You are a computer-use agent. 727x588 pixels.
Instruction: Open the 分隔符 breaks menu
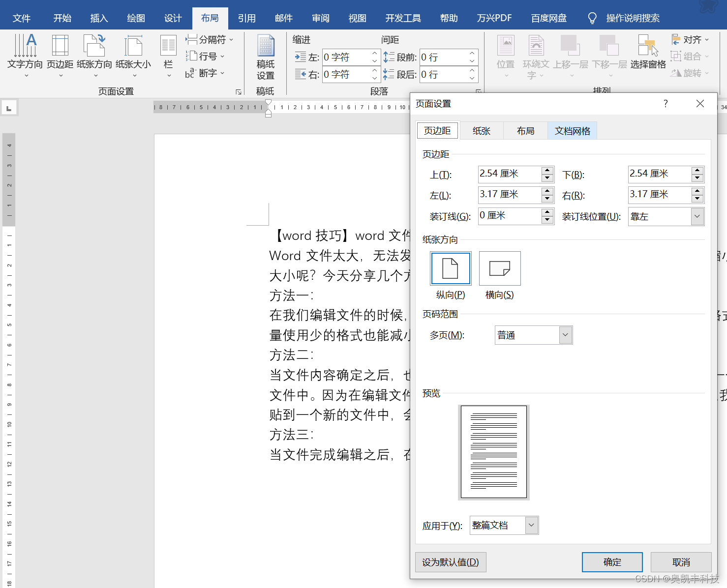(209, 39)
